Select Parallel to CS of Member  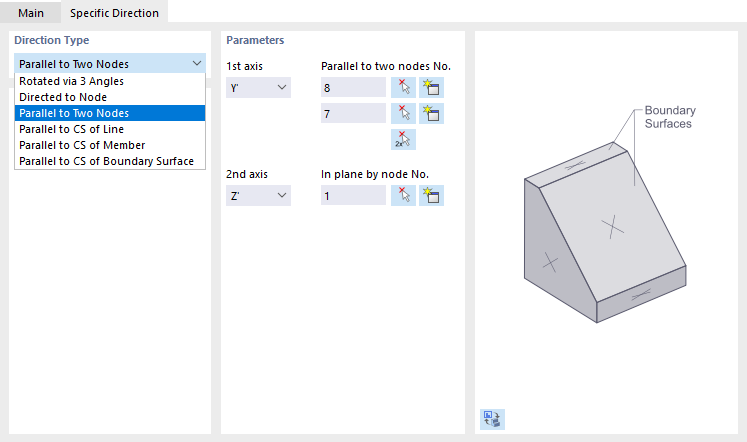tap(82, 145)
